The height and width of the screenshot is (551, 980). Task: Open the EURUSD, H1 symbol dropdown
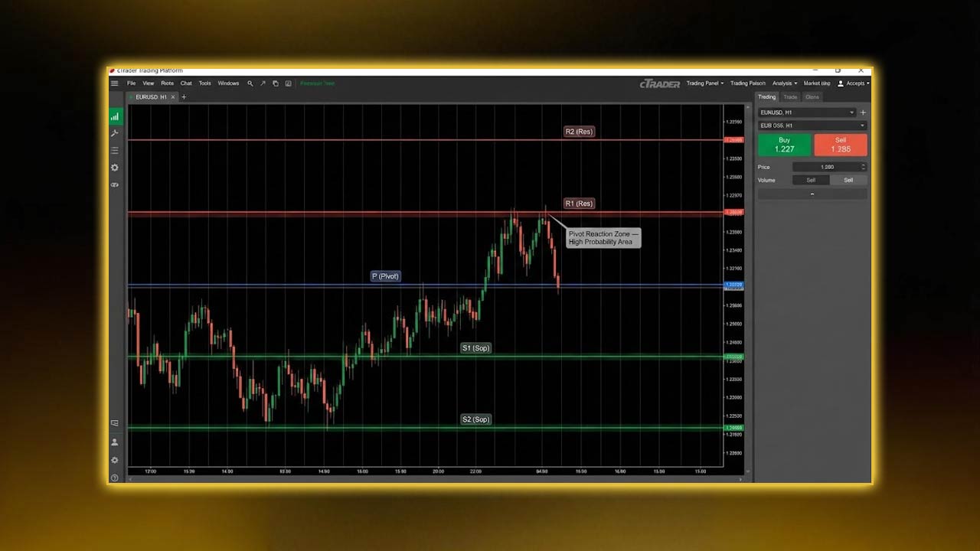click(807, 112)
